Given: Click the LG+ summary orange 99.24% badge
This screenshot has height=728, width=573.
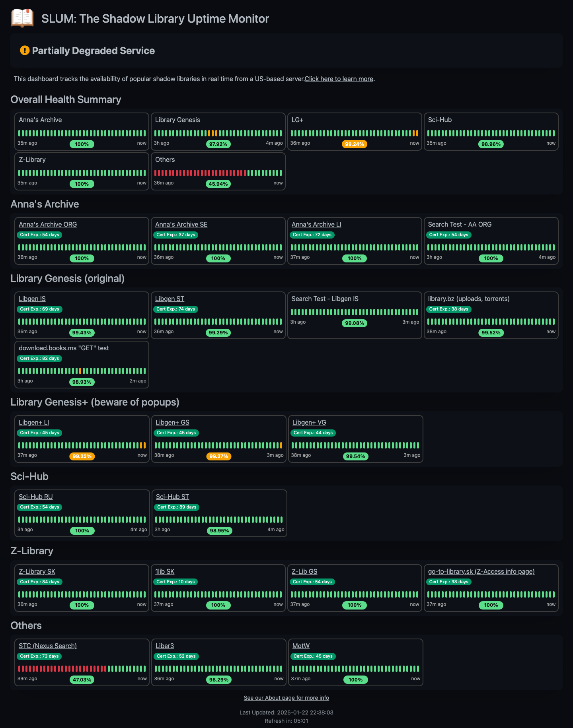Looking at the screenshot, I should (x=354, y=144).
